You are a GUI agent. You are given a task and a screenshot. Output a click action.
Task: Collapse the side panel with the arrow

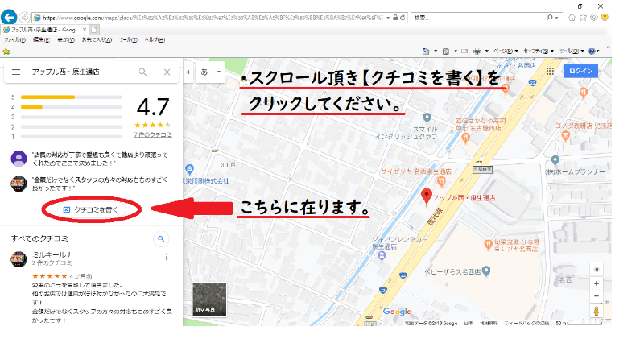[188, 72]
